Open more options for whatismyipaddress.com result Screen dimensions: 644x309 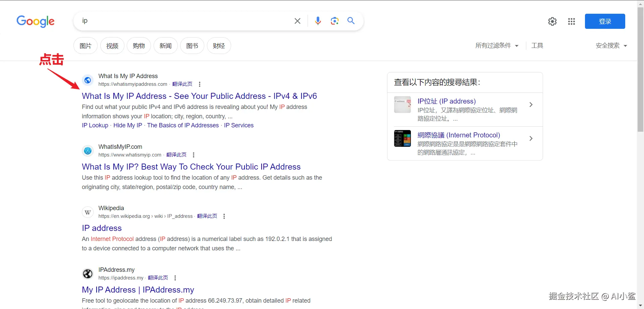tap(200, 84)
